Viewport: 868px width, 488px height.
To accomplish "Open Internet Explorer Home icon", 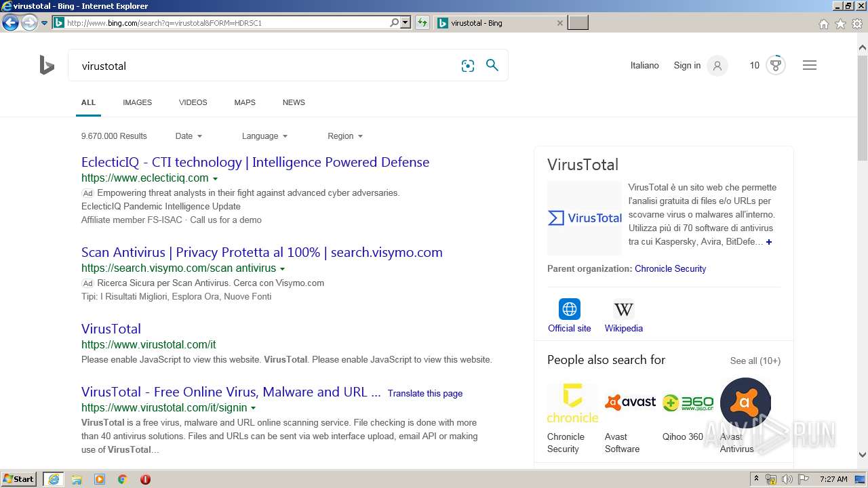I will pos(823,24).
